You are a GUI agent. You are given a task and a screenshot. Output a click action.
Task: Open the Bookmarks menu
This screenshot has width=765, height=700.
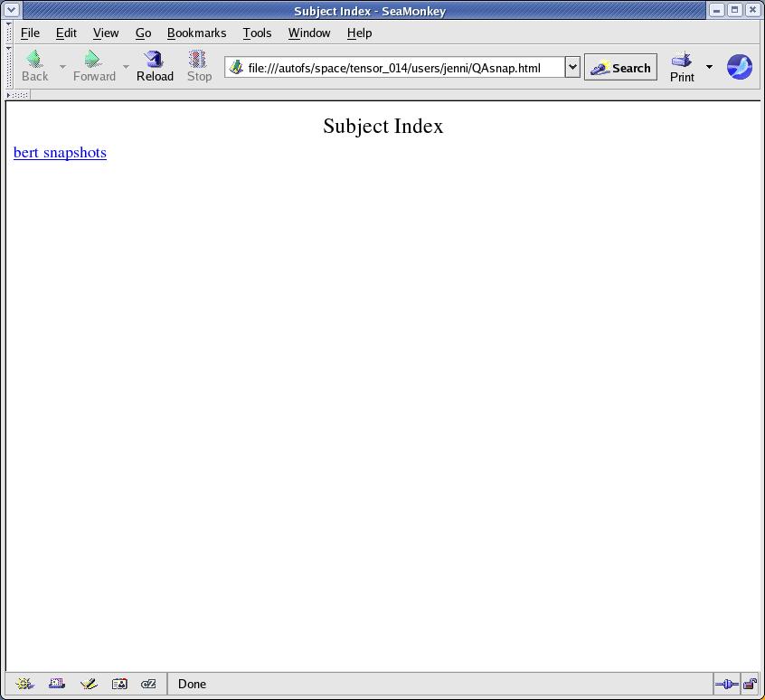(196, 33)
